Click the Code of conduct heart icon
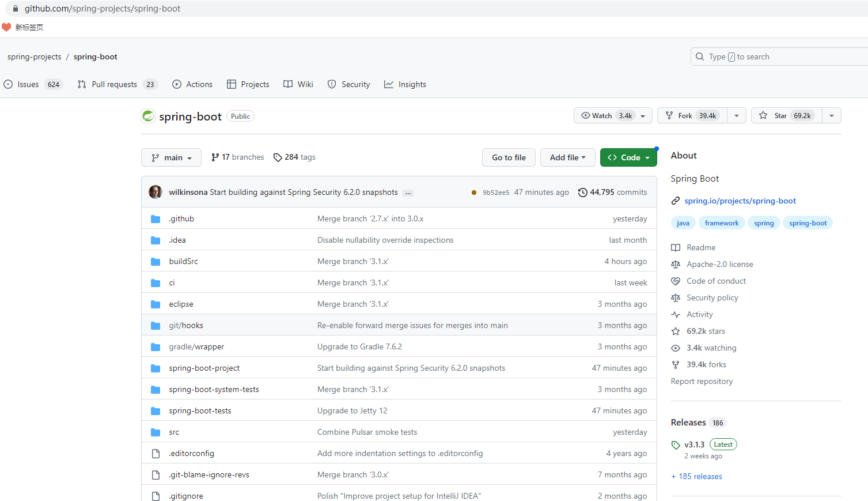The image size is (868, 501). 676,281
